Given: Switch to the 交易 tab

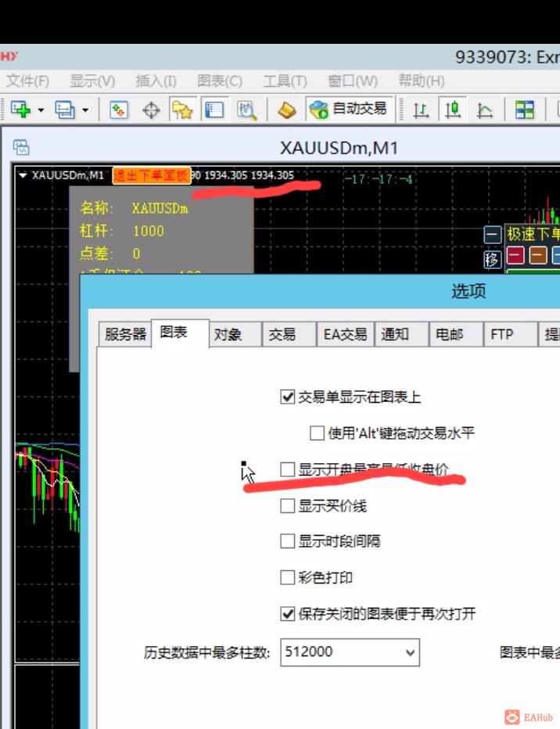Looking at the screenshot, I should point(289,334).
